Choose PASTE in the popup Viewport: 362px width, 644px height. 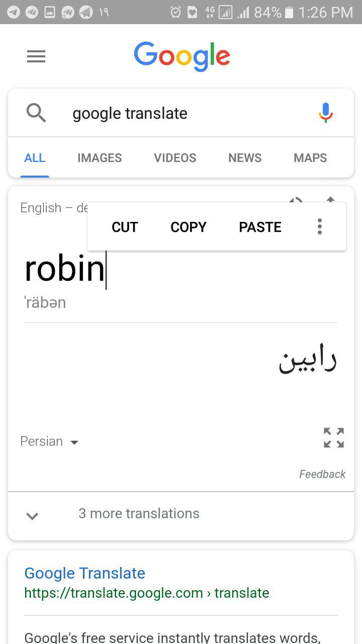(x=260, y=227)
